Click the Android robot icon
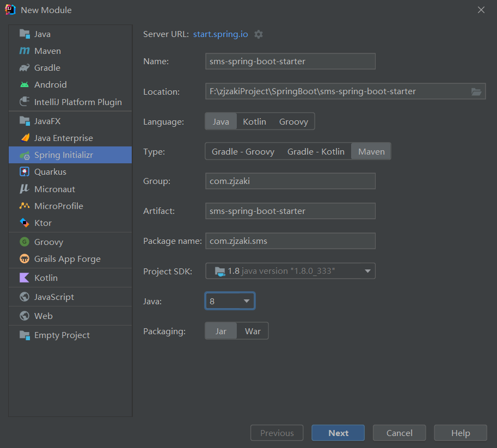The image size is (497, 448). coord(24,85)
